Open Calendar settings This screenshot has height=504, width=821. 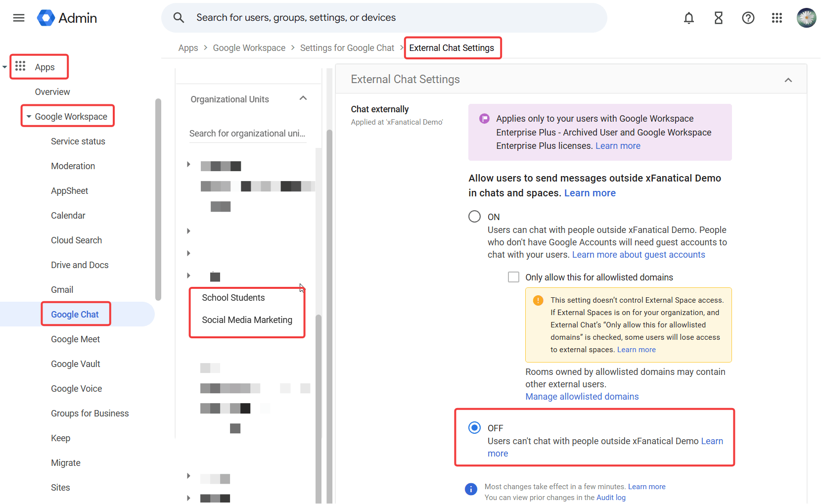tap(68, 216)
